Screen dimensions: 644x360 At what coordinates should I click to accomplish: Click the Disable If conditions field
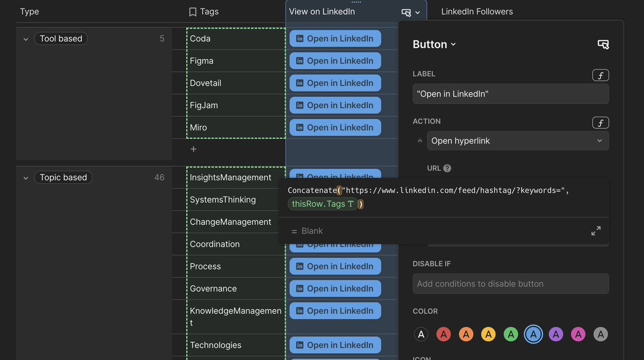click(x=510, y=284)
